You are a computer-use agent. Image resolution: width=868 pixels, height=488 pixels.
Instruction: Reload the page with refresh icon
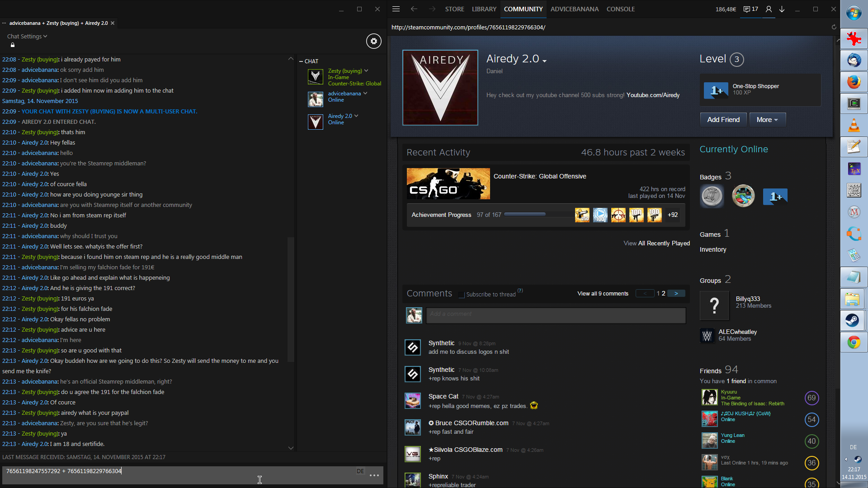[834, 27]
